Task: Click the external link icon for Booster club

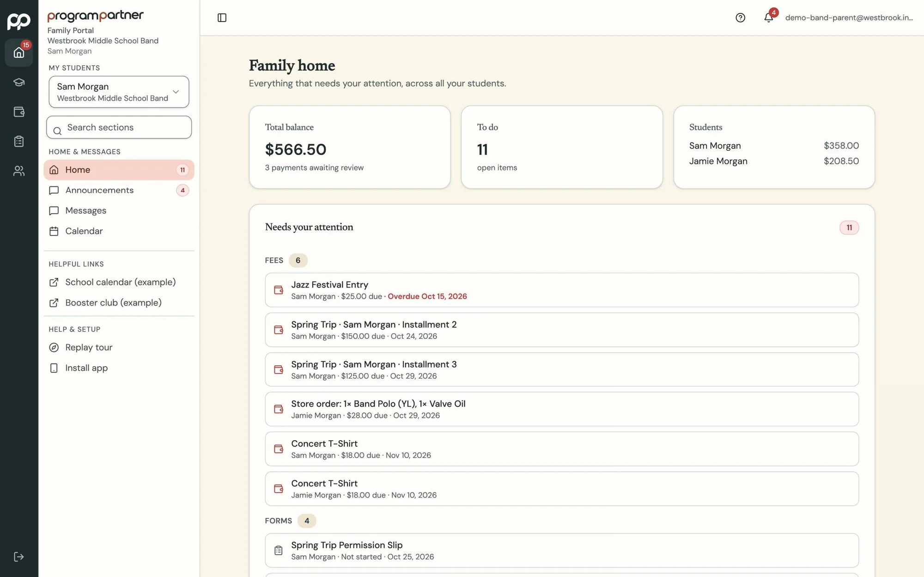Action: 54,303
